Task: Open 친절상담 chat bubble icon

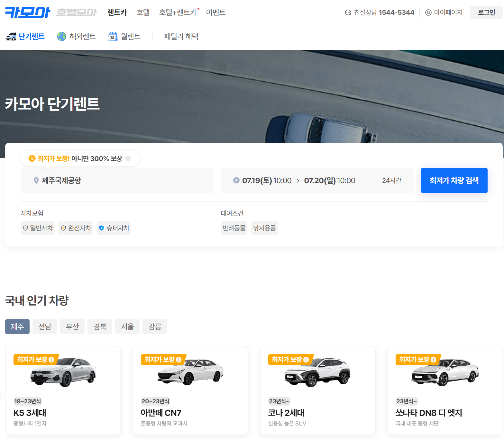Action: 348,12
